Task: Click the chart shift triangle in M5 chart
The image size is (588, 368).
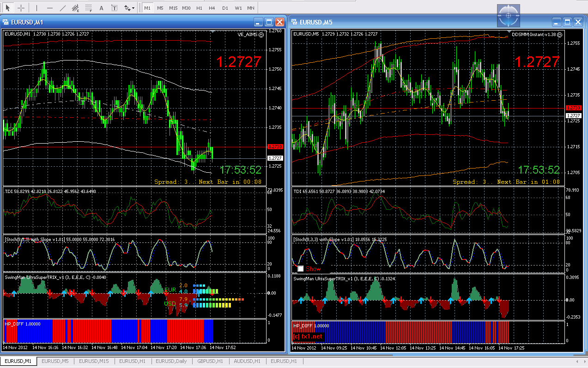Action: click(510, 32)
